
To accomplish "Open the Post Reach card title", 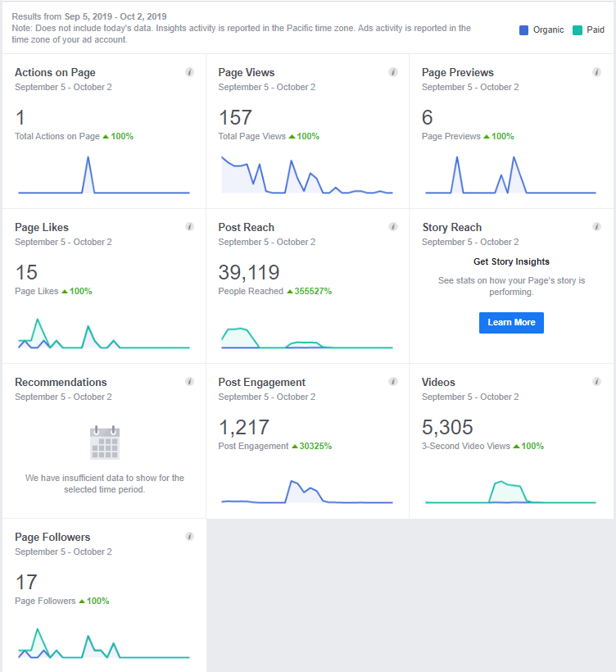I will tap(247, 227).
